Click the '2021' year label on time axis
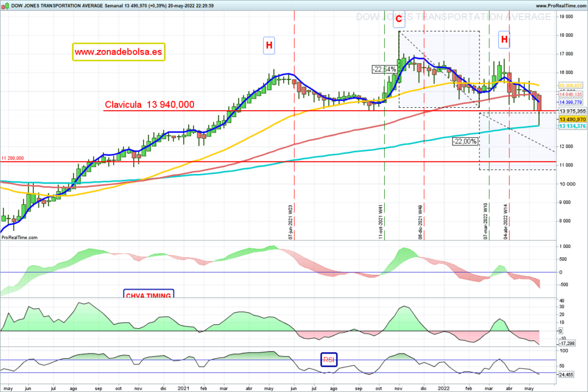The image size is (588, 392). point(183,388)
